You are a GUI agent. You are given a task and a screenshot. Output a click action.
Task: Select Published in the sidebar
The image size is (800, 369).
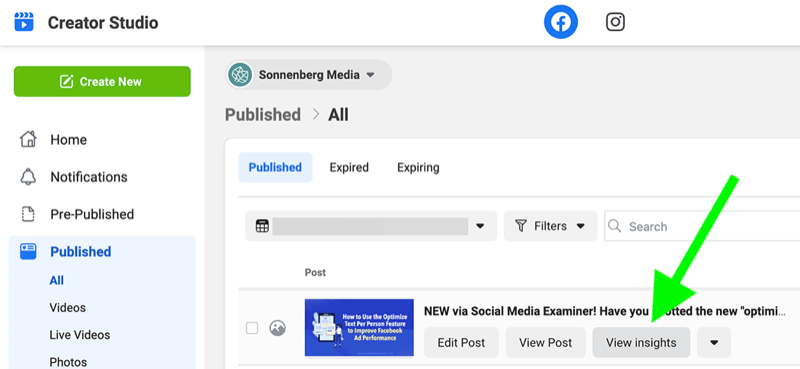[x=81, y=252]
